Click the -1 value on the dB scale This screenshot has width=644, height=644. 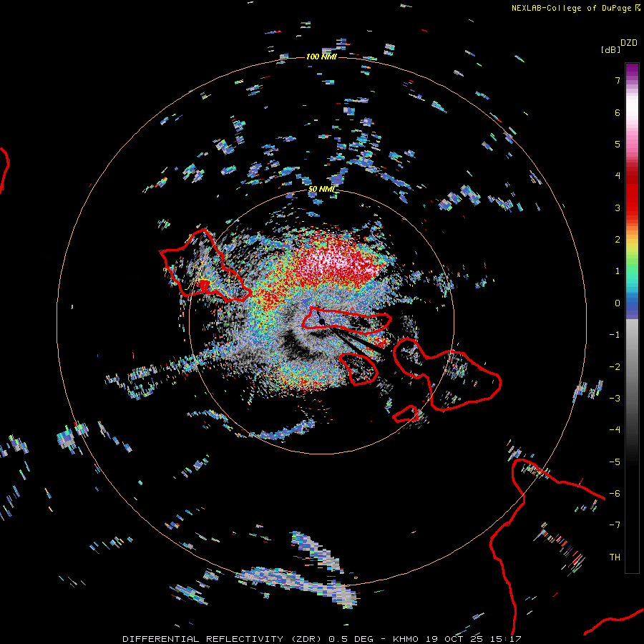click(x=615, y=335)
